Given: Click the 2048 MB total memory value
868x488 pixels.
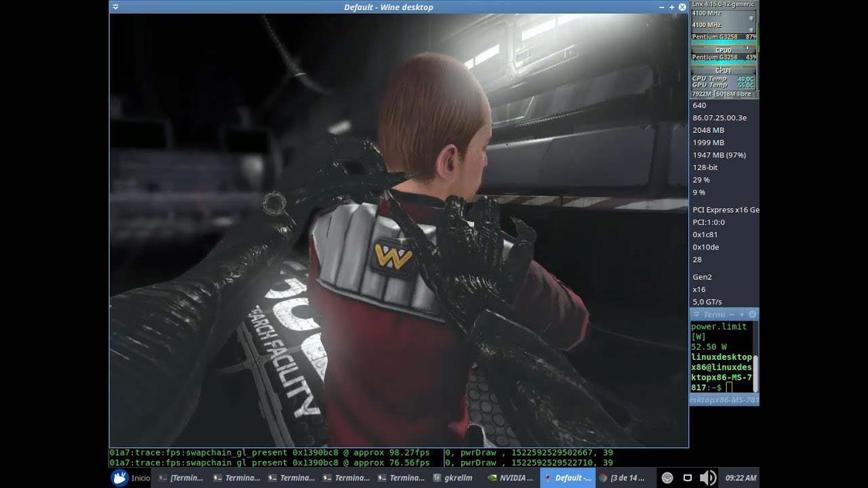Looking at the screenshot, I should click(x=709, y=130).
